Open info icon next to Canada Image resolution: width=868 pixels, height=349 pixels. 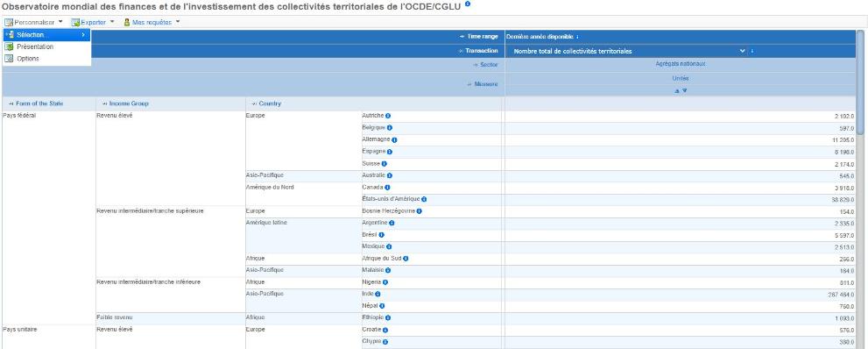click(x=387, y=188)
